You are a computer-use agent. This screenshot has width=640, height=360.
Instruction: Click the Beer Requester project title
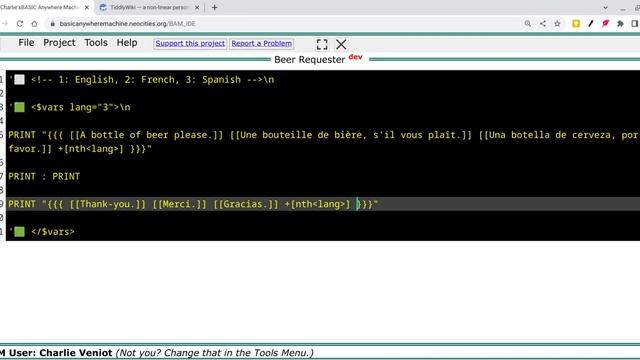pyautogui.click(x=309, y=60)
